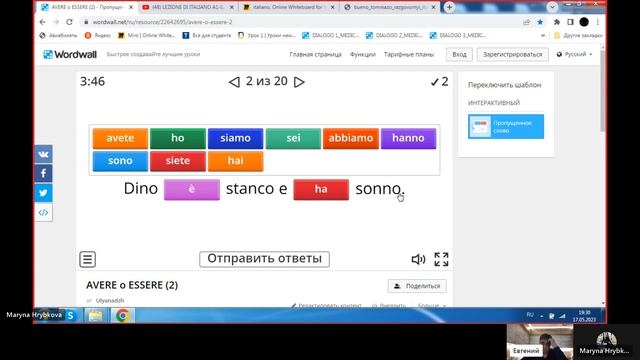Screen dimensions: 640x360
Task: Open Chrome from the taskbar
Action: (x=122, y=316)
